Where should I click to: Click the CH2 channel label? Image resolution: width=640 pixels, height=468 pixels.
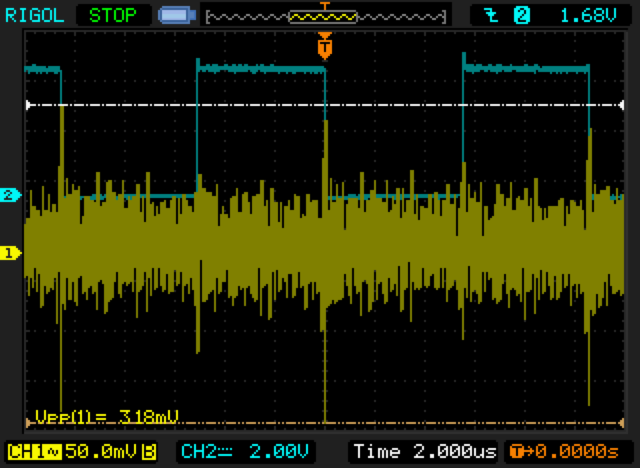tap(198, 451)
